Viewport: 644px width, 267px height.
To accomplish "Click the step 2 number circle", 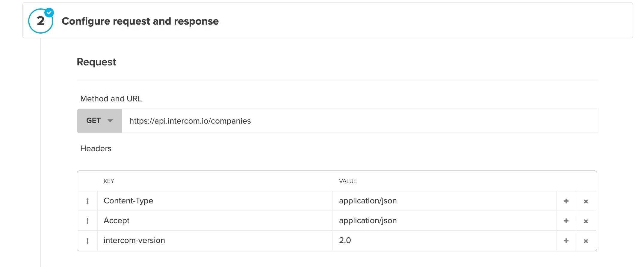I will (x=41, y=21).
